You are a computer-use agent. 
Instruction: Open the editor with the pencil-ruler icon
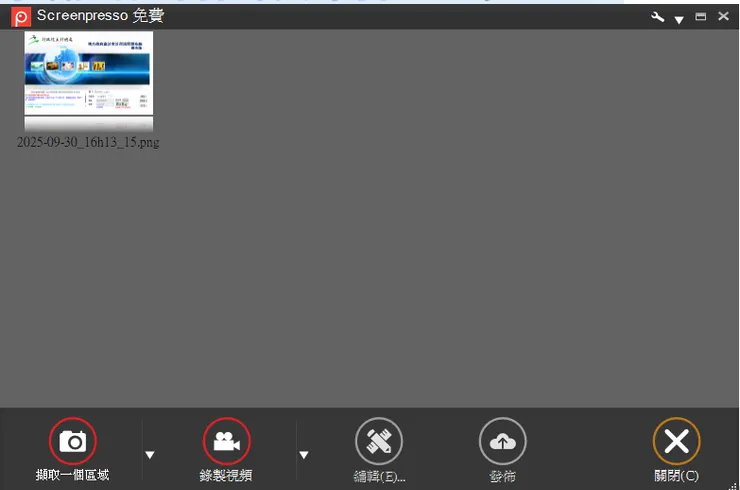tap(379, 441)
